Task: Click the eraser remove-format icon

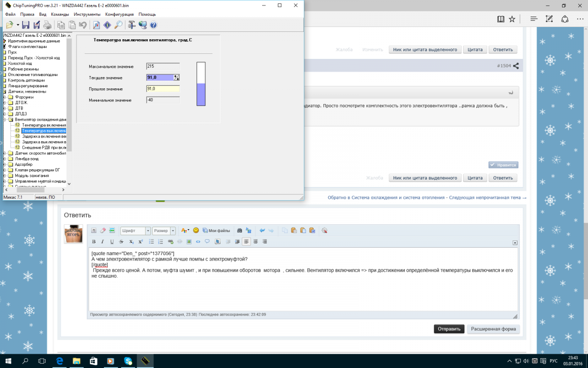Action: 103,230
